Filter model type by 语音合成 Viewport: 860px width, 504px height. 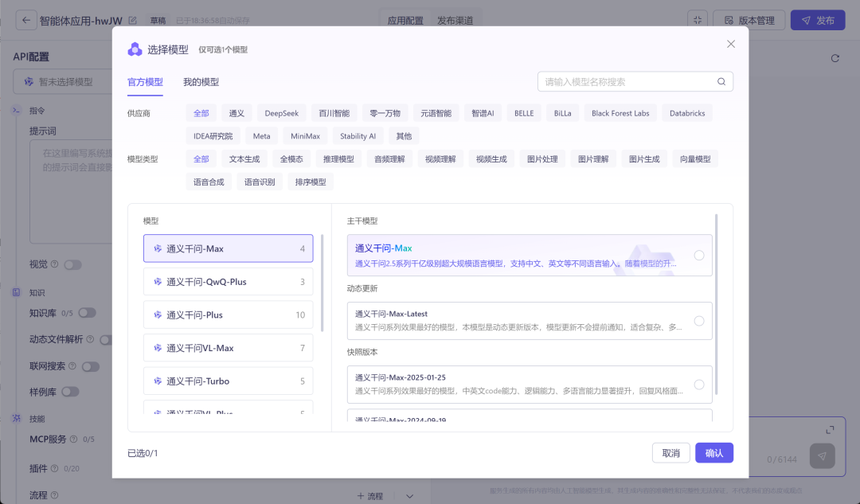click(x=209, y=182)
